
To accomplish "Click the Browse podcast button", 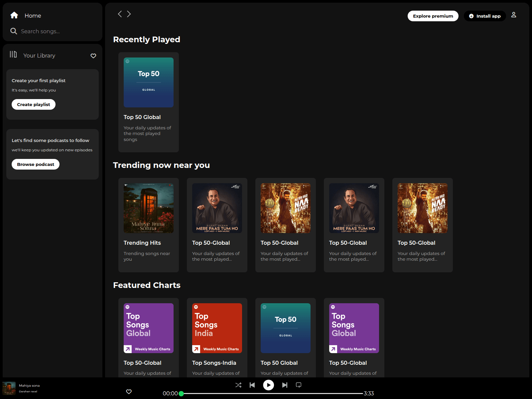I will click(x=36, y=164).
